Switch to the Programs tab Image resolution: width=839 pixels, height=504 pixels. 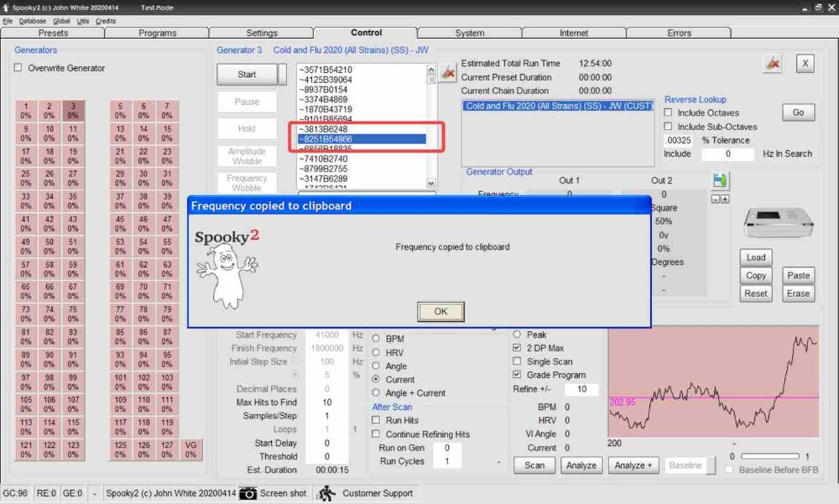158,34
